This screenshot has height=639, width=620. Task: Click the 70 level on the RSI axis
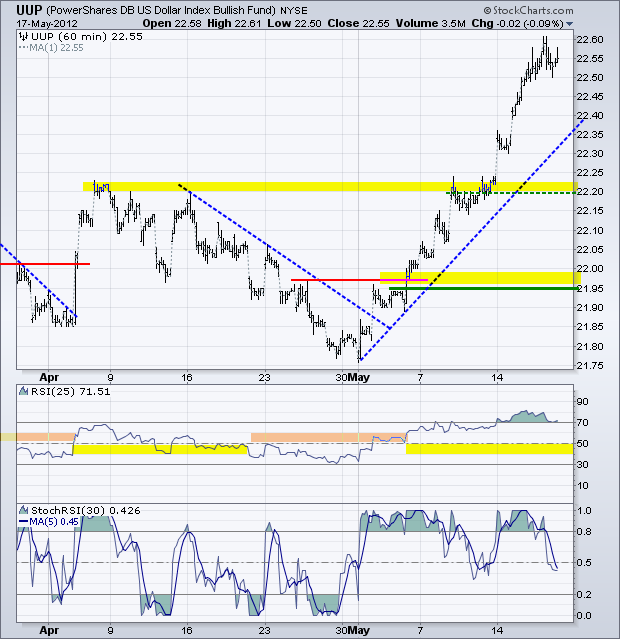tap(582, 423)
